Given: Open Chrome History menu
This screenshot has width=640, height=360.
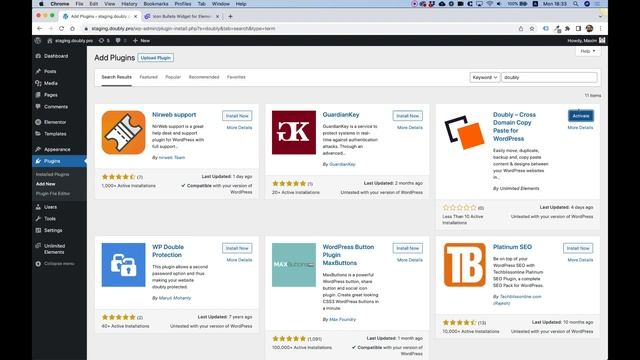Looking at the screenshot, I should [129, 4].
